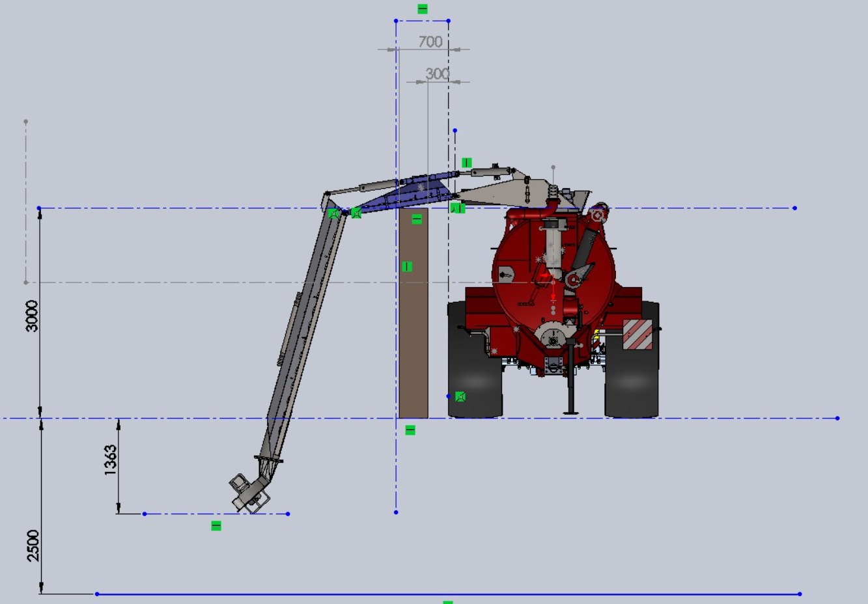Select the leftmost coincident icon at the boom elbow
868x604 pixels.
click(333, 213)
